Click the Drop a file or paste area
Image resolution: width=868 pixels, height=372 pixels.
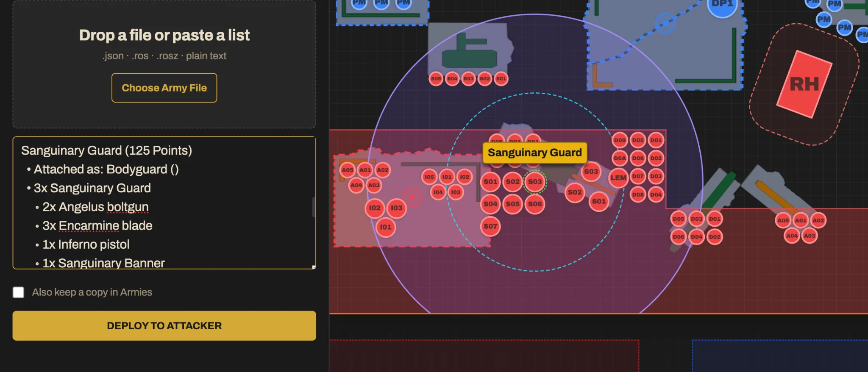[164, 64]
